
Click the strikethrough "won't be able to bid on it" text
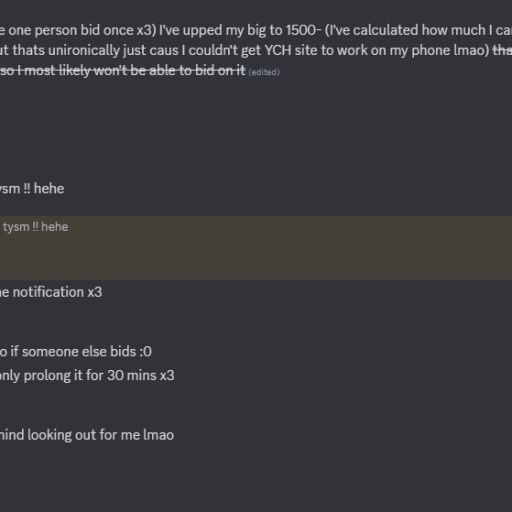(x=170, y=70)
